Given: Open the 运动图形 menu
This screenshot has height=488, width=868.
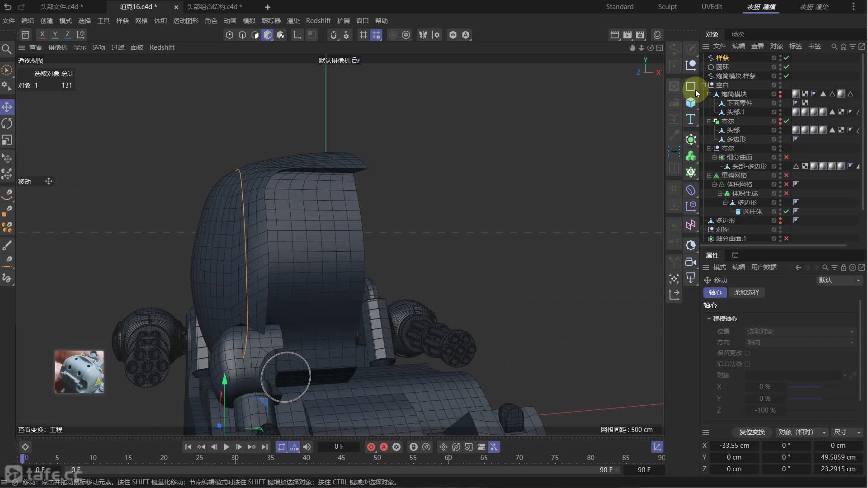Looking at the screenshot, I should (185, 21).
